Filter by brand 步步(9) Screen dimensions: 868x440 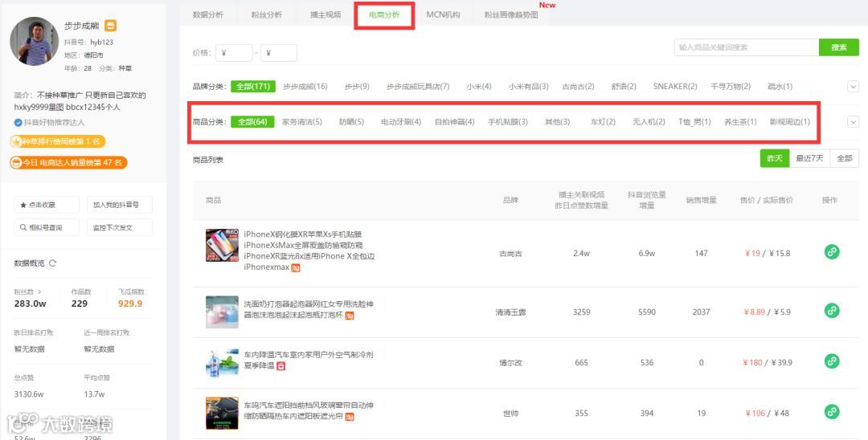click(357, 87)
